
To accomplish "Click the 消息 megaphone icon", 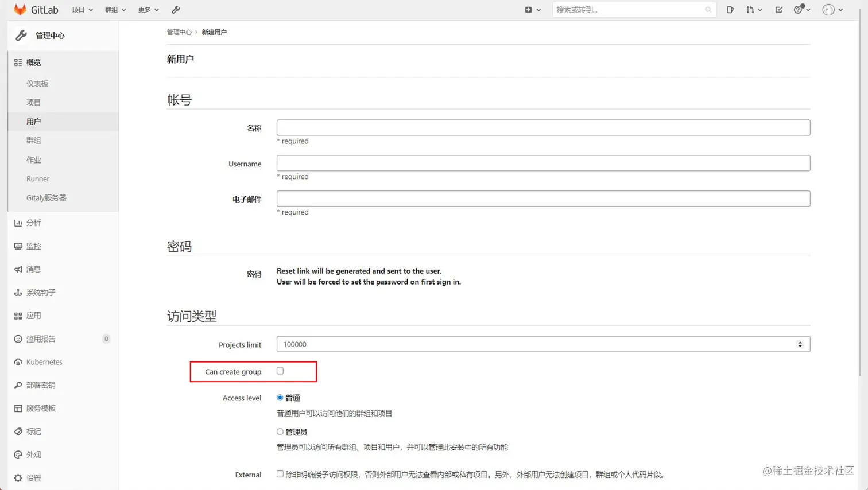I will click(18, 269).
